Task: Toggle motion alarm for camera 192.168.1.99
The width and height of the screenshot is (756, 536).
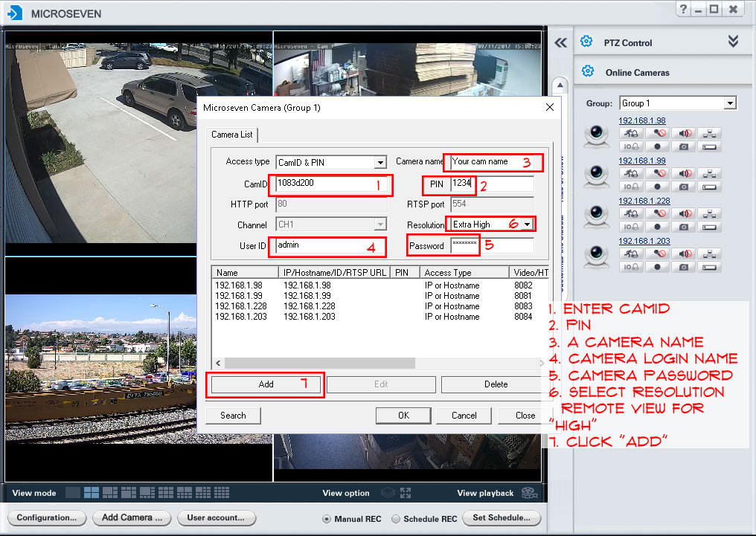Action: (x=631, y=173)
